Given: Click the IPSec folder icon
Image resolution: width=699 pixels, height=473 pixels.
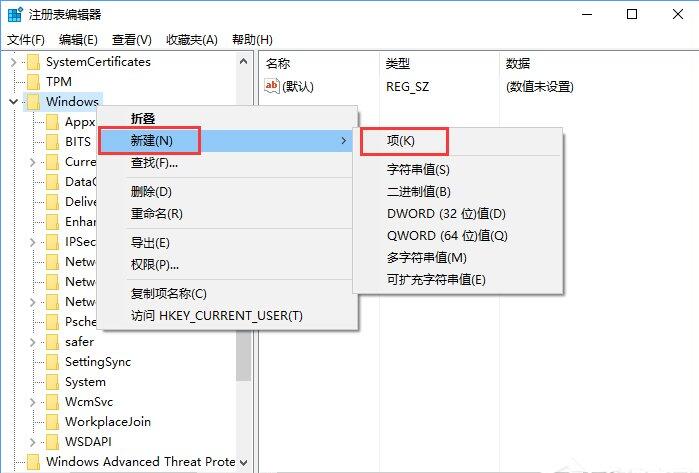Looking at the screenshot, I should click(x=53, y=242).
